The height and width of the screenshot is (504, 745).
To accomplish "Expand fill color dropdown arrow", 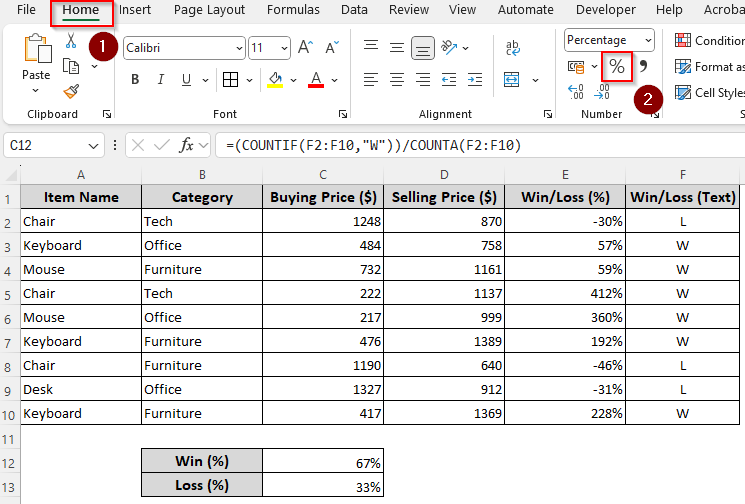I will 294,80.
